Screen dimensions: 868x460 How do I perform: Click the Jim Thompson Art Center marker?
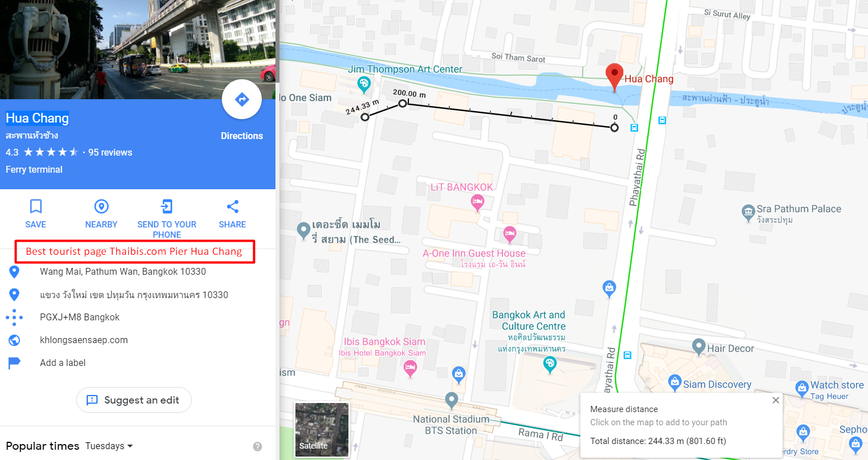click(364, 85)
